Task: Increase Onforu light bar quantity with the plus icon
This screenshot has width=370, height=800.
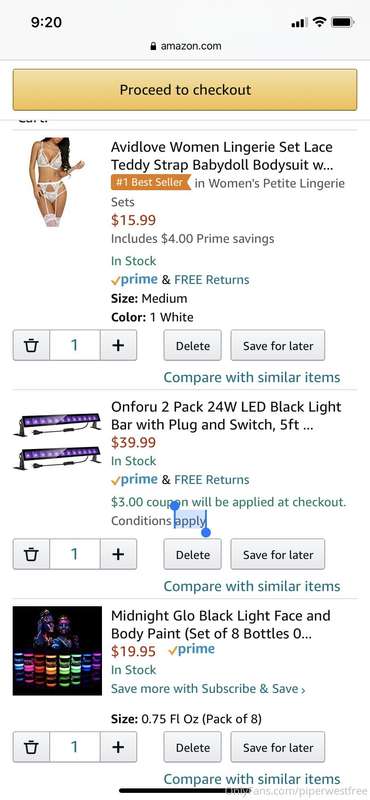Action: 118,554
